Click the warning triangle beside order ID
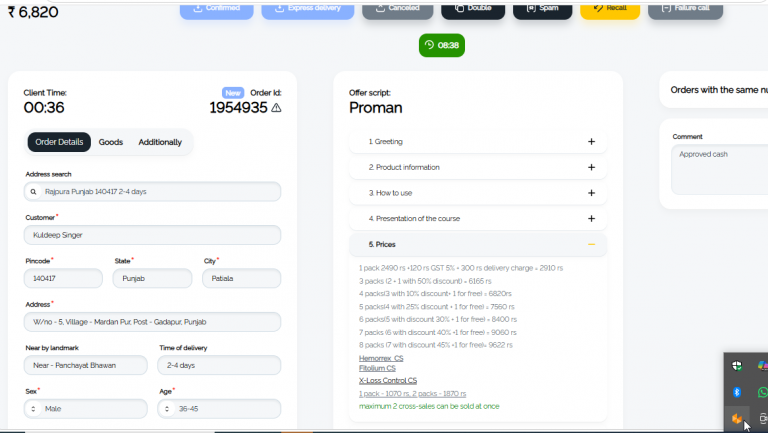 click(276, 108)
